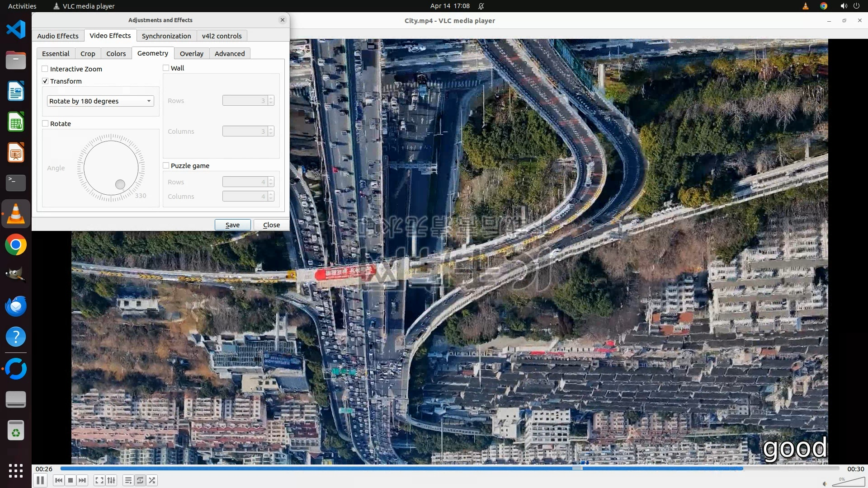Jump to previous media track
Image resolution: width=868 pixels, height=488 pixels.
click(59, 480)
